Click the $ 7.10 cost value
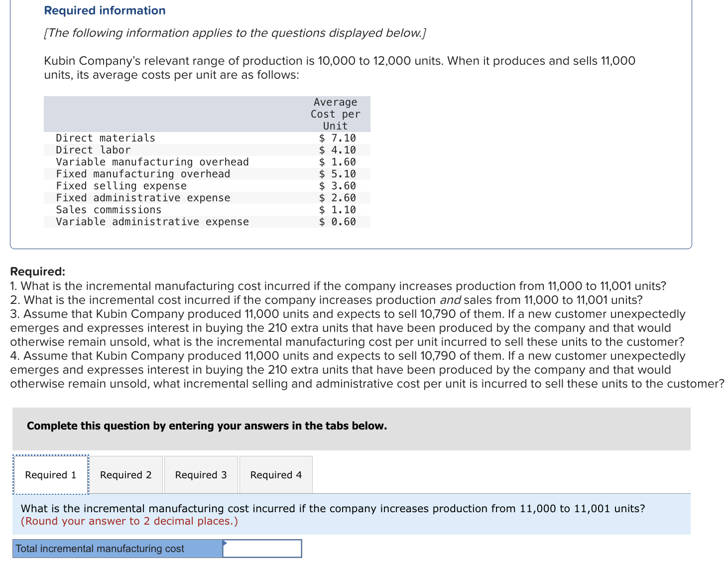The image size is (728, 562). point(338,138)
